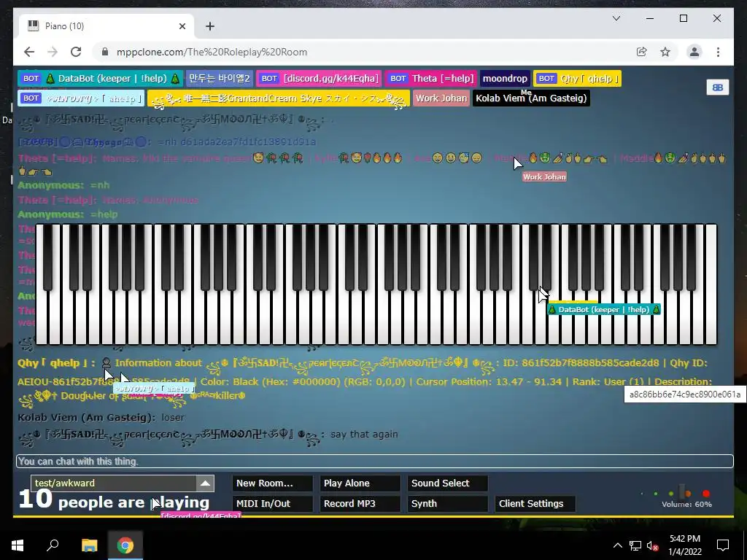This screenshot has height=560, width=747.
Task: Click the DataBot cursor label over piano
Action: click(604, 309)
